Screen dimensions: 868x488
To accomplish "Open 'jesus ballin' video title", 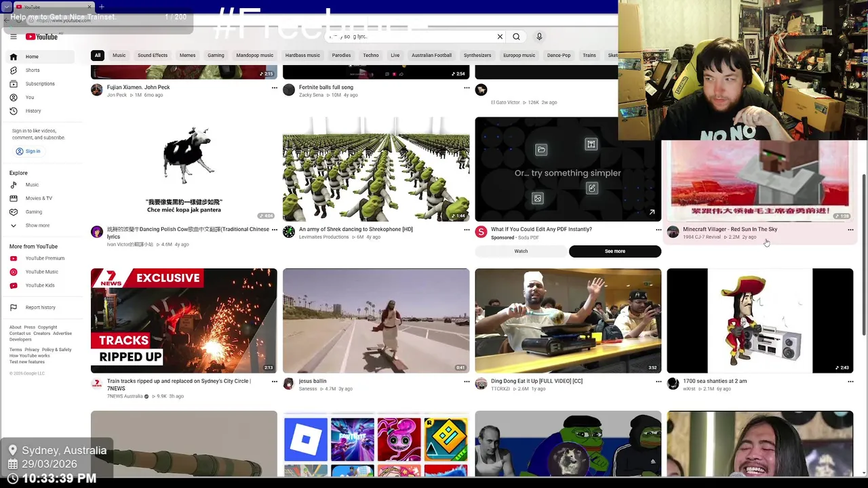I will click(x=313, y=382).
